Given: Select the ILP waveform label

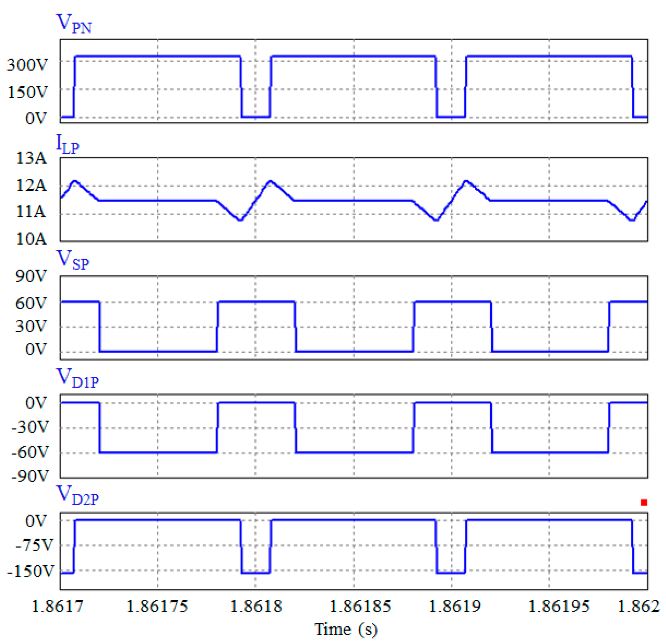Looking at the screenshot, I should pos(68,144).
